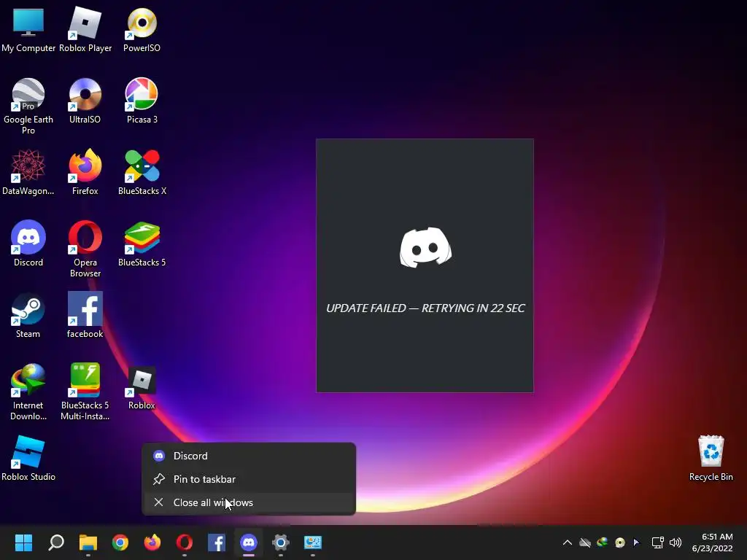Open PowerISO desktop shortcut

coord(142,29)
